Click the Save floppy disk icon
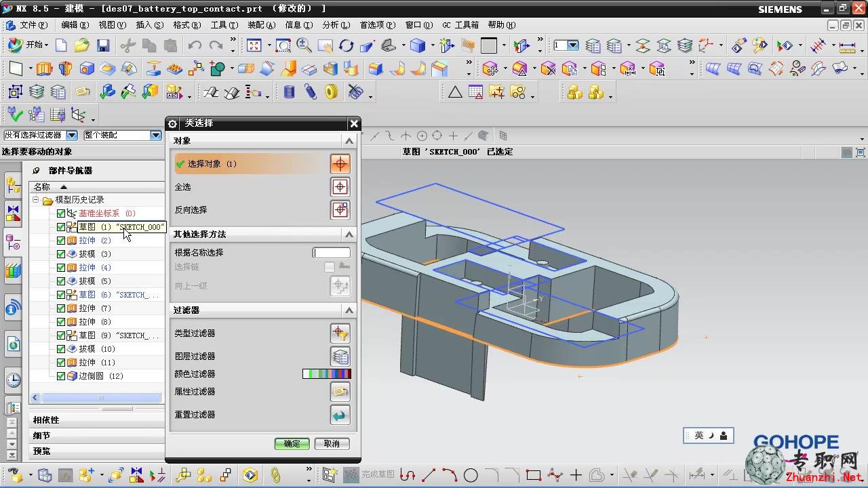The width and height of the screenshot is (868, 488). tap(103, 45)
